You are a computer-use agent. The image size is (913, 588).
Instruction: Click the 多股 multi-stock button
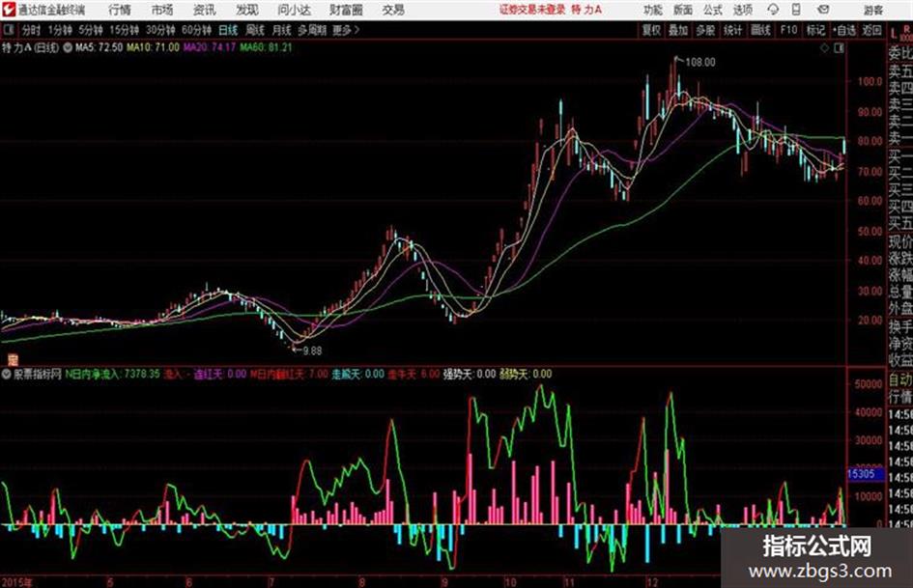[x=705, y=30]
